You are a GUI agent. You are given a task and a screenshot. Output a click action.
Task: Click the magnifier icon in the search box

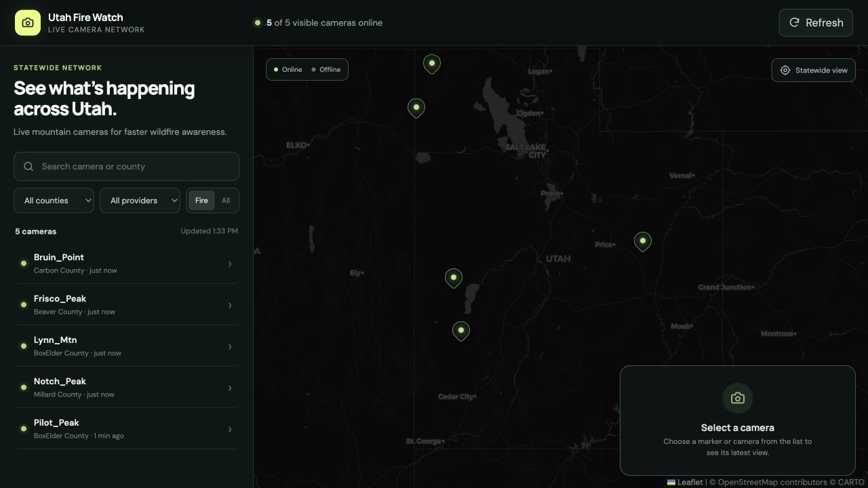coord(28,166)
